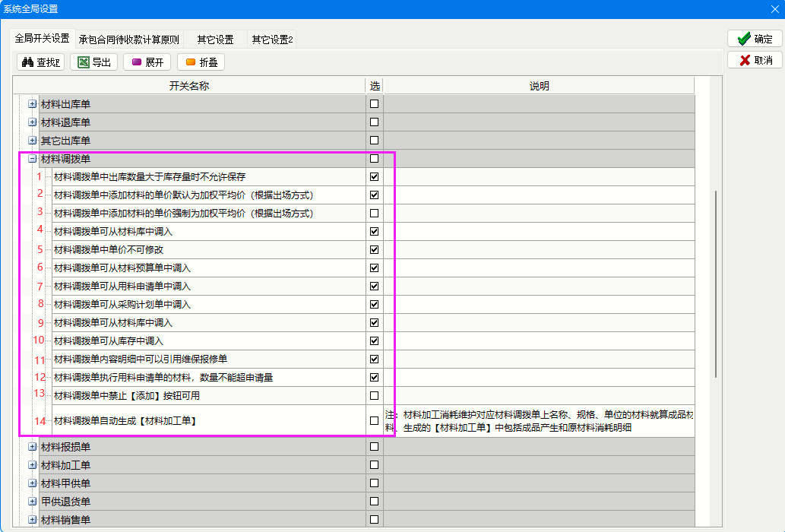Click the 确定 green checkmark button
Image resolution: width=785 pixels, height=532 pixels.
click(x=754, y=39)
